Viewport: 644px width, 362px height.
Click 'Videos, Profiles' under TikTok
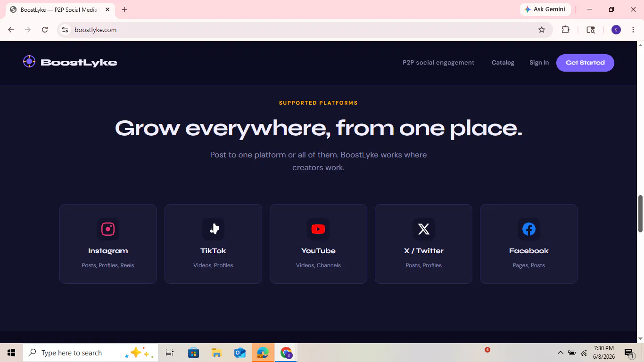pos(213,265)
